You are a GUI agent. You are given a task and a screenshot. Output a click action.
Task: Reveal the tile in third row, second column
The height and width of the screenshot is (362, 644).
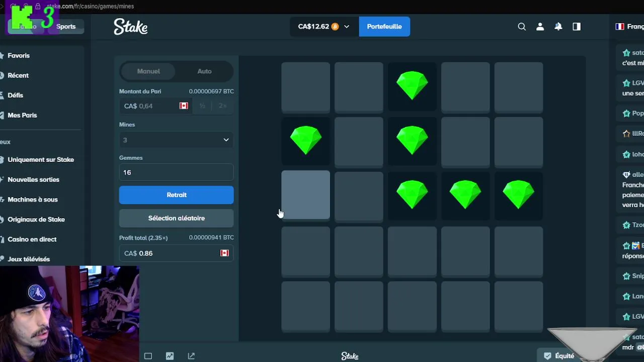tap(359, 196)
